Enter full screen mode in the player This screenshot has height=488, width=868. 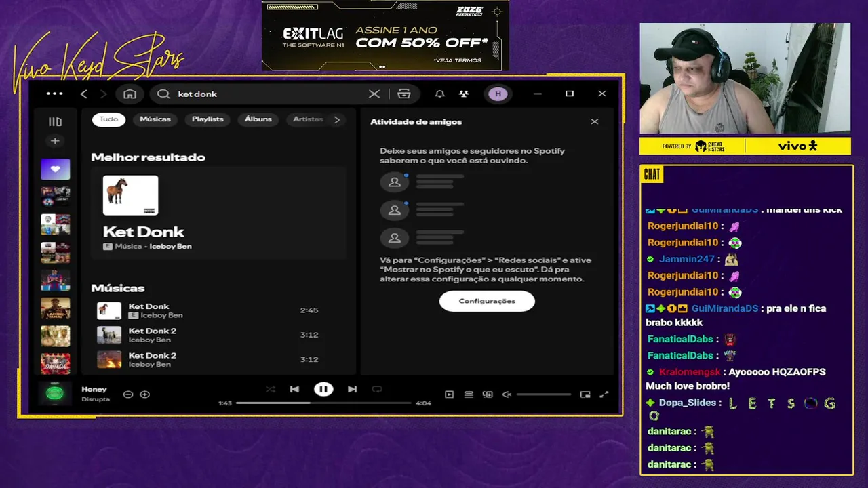(604, 394)
